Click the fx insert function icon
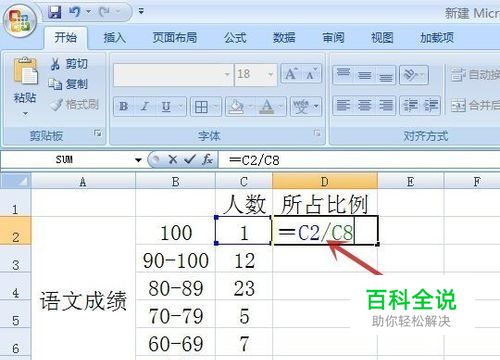This screenshot has width=500, height=360. point(207,160)
